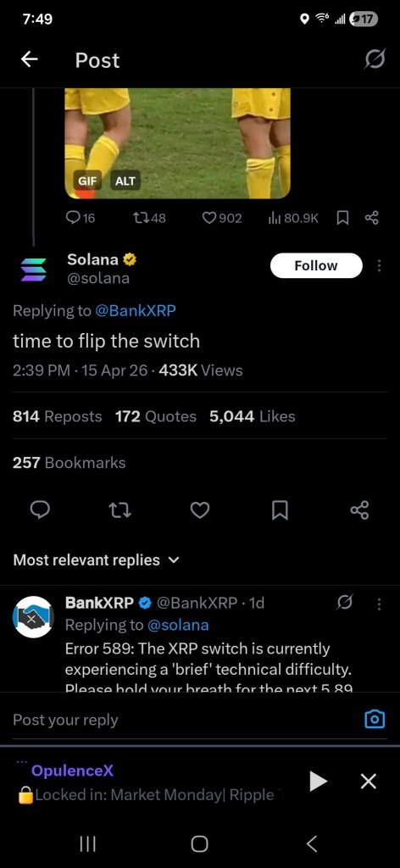This screenshot has width=400, height=868.
Task: Tap the GIF badge on the image
Action: [x=86, y=181]
